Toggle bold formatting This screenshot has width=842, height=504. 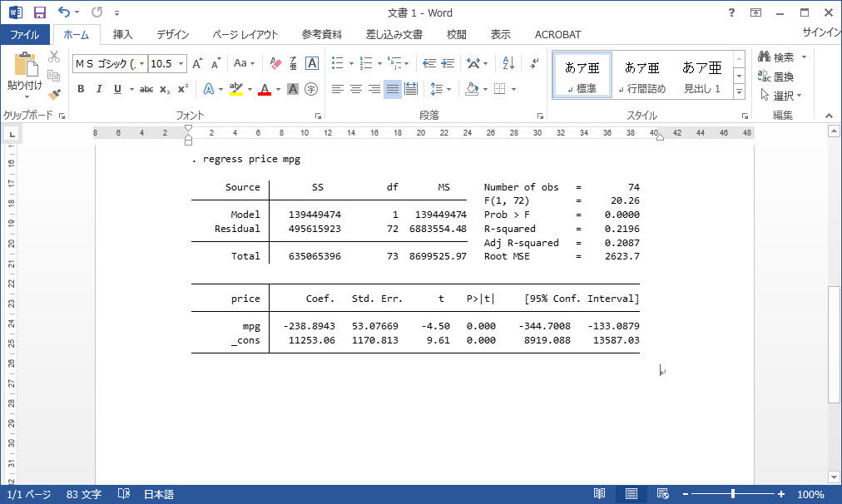click(81, 89)
